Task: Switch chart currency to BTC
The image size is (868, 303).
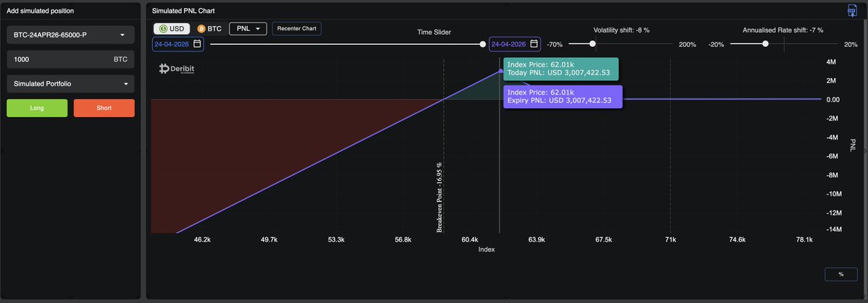Action: pyautogui.click(x=209, y=29)
